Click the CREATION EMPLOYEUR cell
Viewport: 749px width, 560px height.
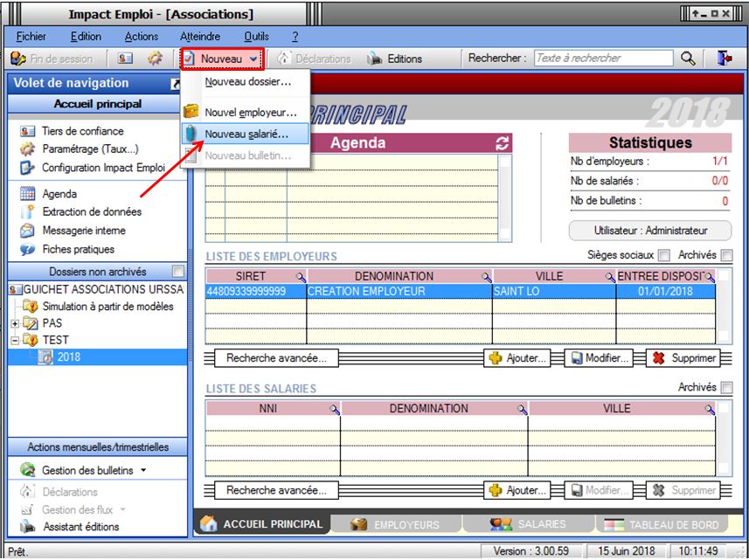click(399, 292)
